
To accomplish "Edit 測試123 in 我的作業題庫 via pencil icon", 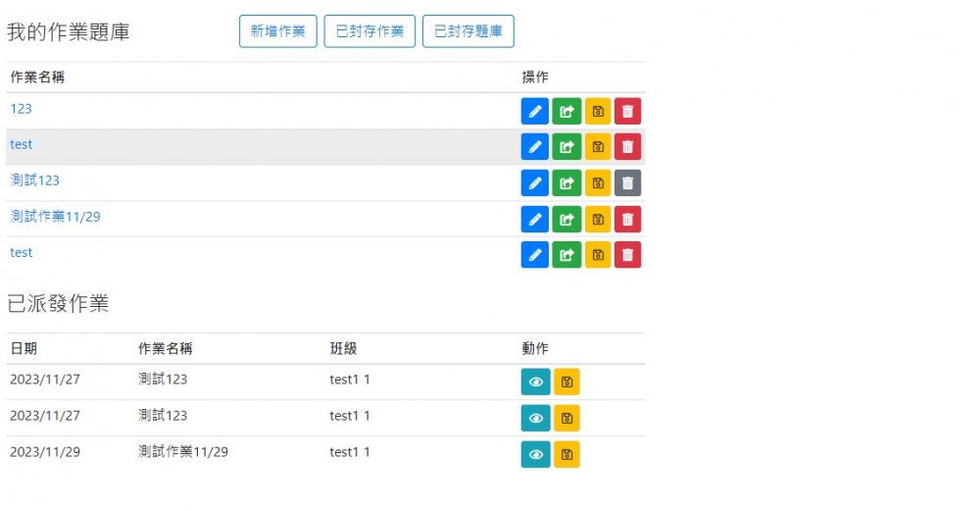I will coord(534,183).
